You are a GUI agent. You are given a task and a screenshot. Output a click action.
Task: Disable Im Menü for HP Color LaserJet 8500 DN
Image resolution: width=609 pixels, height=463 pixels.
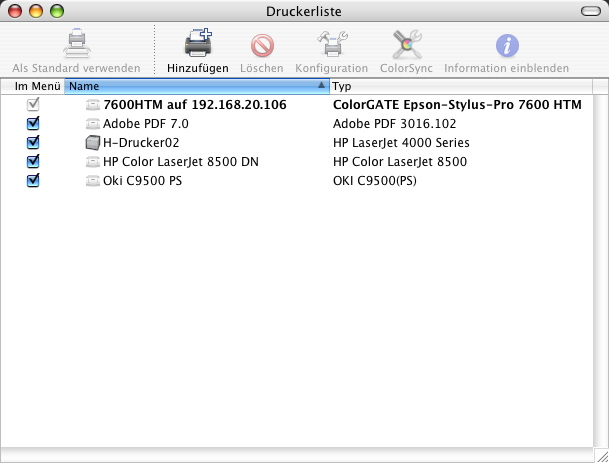[x=33, y=162]
